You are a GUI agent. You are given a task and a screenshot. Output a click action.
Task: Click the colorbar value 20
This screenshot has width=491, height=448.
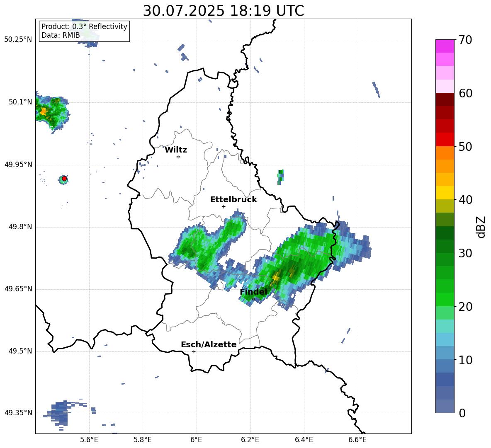click(465, 307)
